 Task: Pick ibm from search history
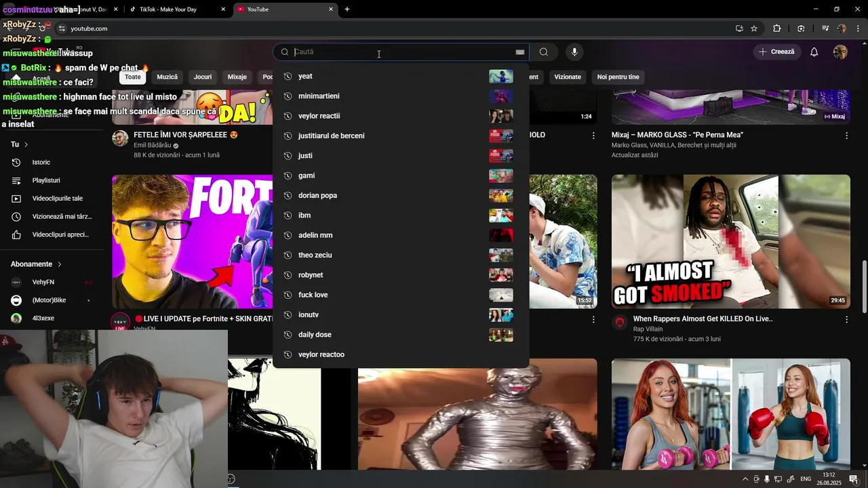click(x=401, y=216)
